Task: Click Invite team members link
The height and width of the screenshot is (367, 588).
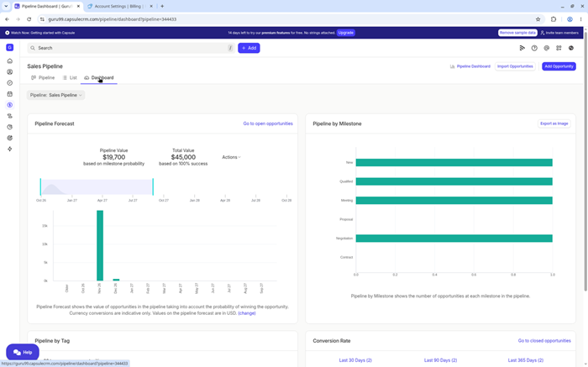Action: [x=559, y=33]
